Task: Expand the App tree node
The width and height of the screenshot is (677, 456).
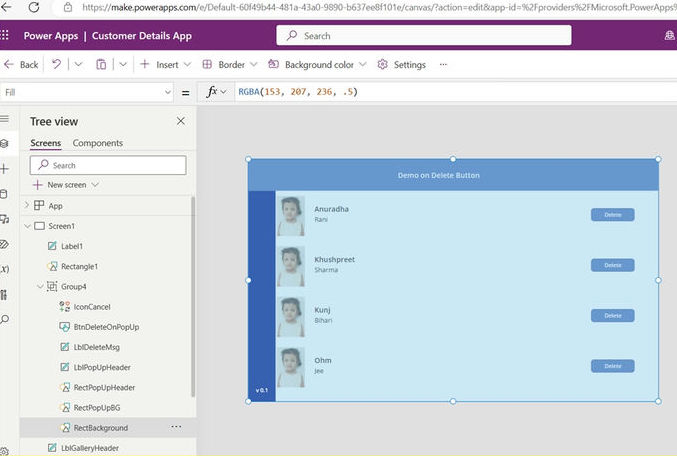Action: click(26, 205)
